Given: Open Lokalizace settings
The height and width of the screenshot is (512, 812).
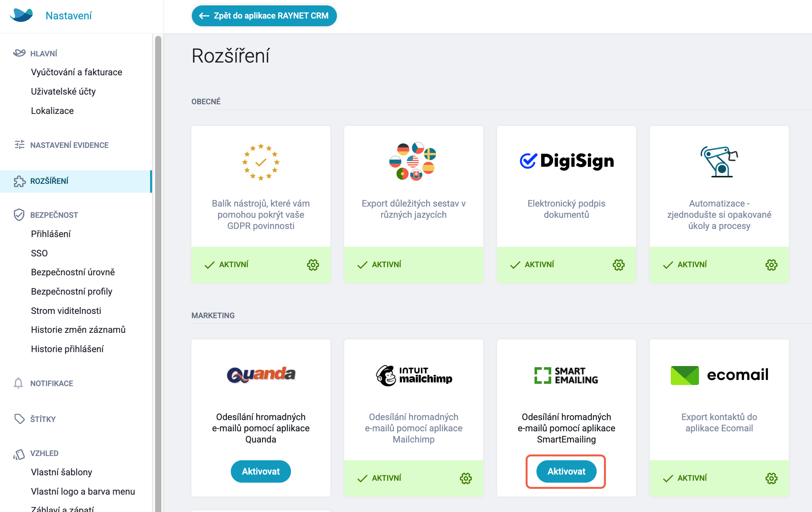Looking at the screenshot, I should [x=52, y=111].
